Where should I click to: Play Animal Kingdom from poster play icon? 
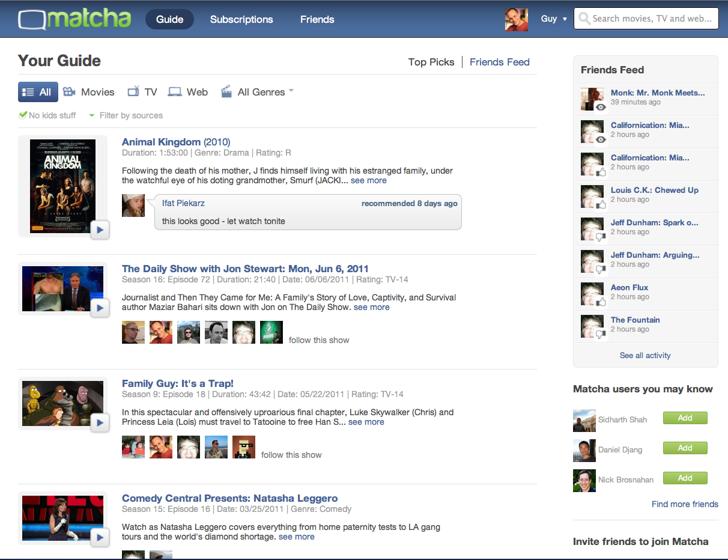[x=100, y=229]
